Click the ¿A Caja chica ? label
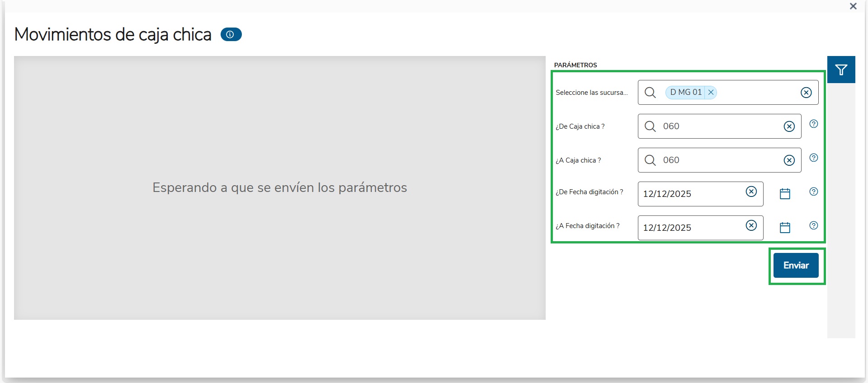The image size is (868, 383). (x=578, y=160)
